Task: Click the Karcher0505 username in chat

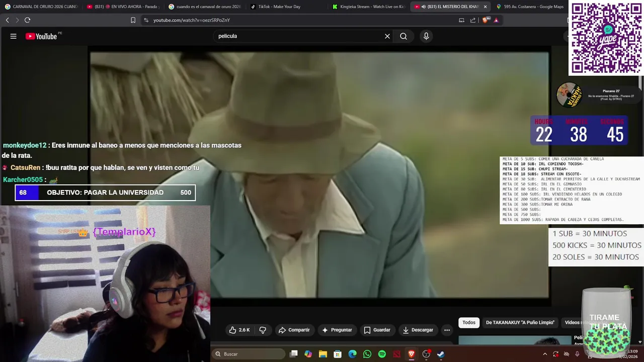Action: 23,179
